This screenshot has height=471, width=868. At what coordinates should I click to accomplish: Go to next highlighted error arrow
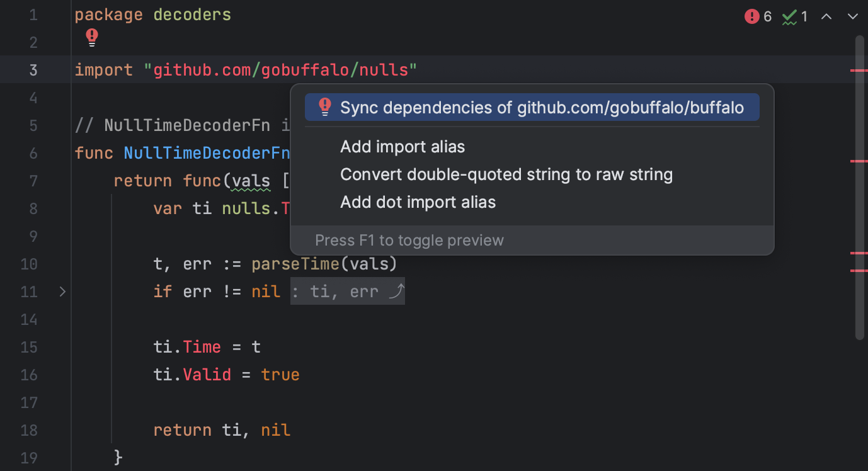(x=852, y=17)
